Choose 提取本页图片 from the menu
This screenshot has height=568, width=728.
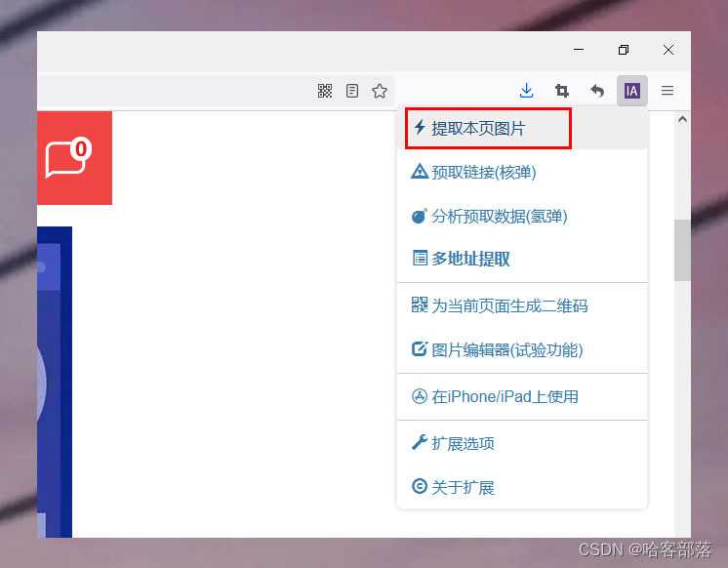(x=522, y=128)
